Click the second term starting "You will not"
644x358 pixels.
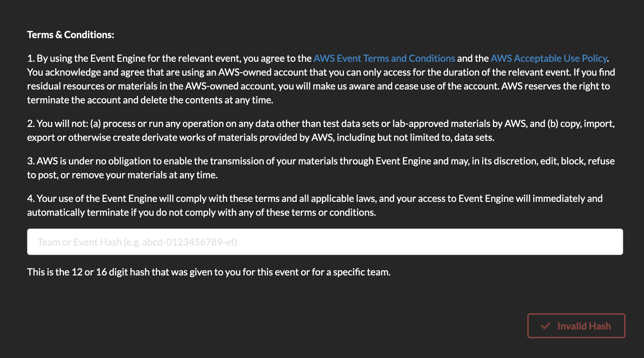click(x=321, y=130)
